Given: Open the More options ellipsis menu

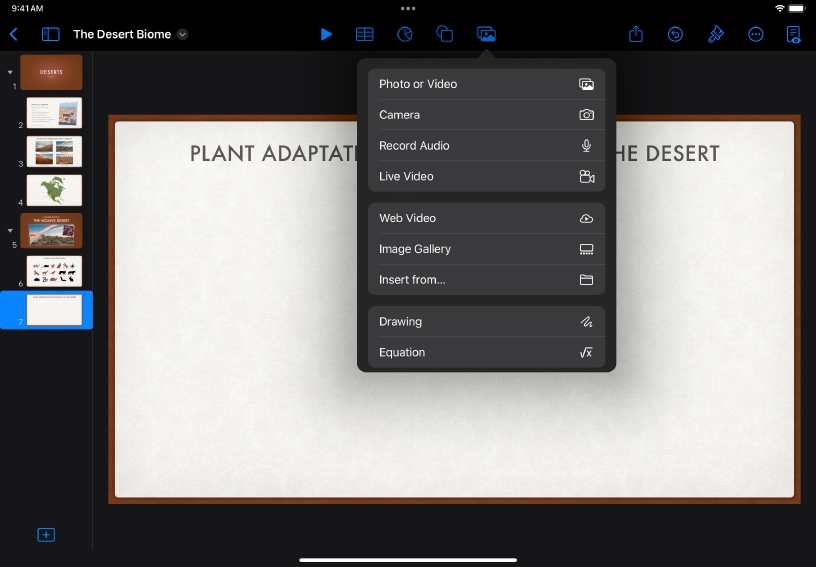Looking at the screenshot, I should coord(756,34).
